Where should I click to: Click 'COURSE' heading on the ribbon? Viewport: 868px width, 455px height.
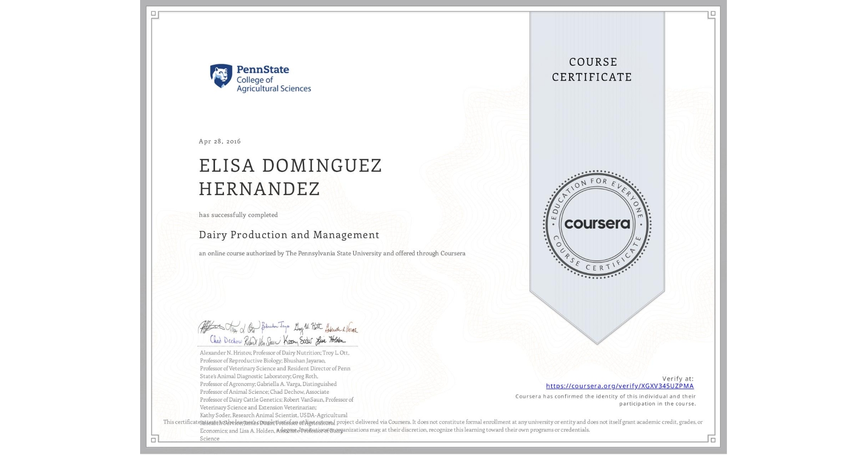(x=593, y=62)
